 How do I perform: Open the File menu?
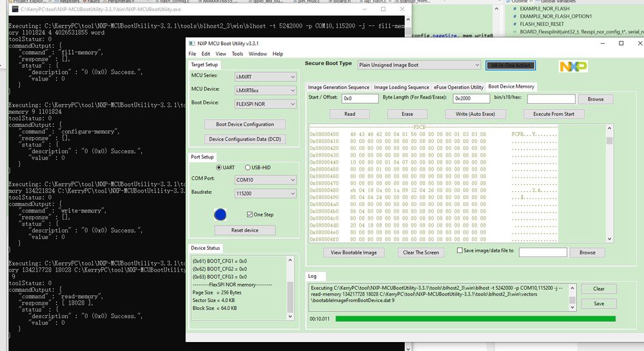click(192, 54)
